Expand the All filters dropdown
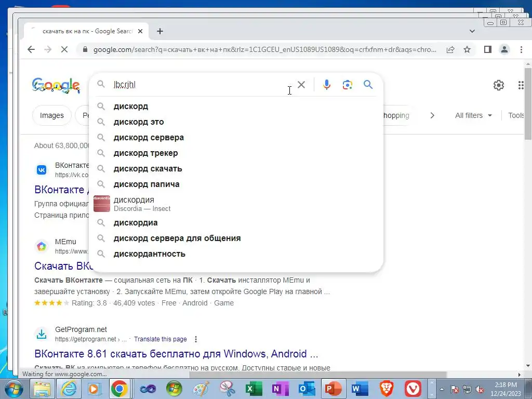Screen dimensions: 532x399 tap(473, 115)
